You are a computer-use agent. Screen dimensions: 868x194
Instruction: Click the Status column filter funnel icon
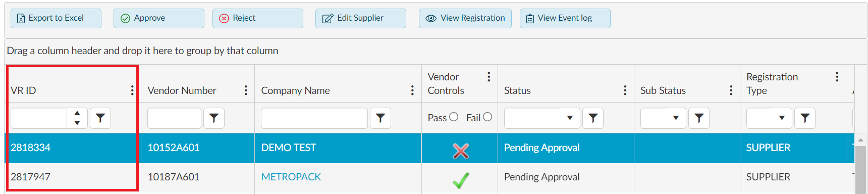[x=593, y=118]
